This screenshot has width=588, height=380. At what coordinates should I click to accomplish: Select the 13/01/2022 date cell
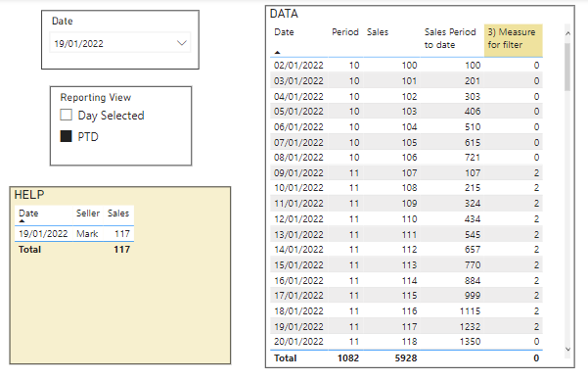[298, 234]
